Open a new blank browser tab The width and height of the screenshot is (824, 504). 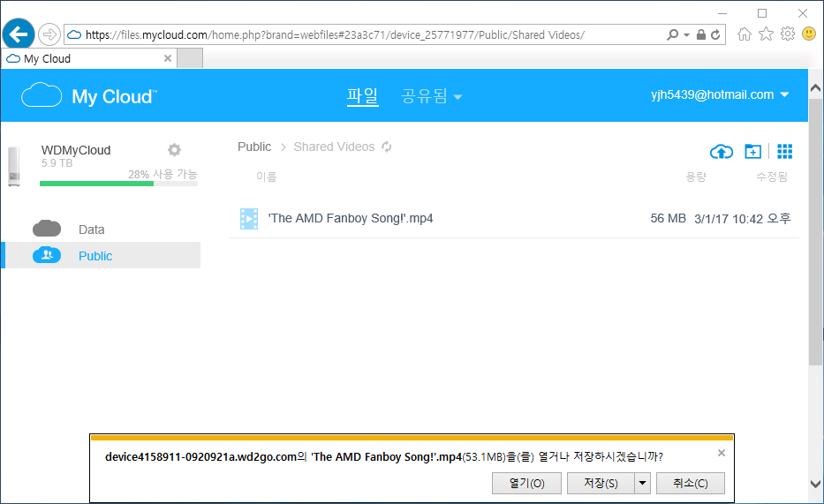[190, 58]
